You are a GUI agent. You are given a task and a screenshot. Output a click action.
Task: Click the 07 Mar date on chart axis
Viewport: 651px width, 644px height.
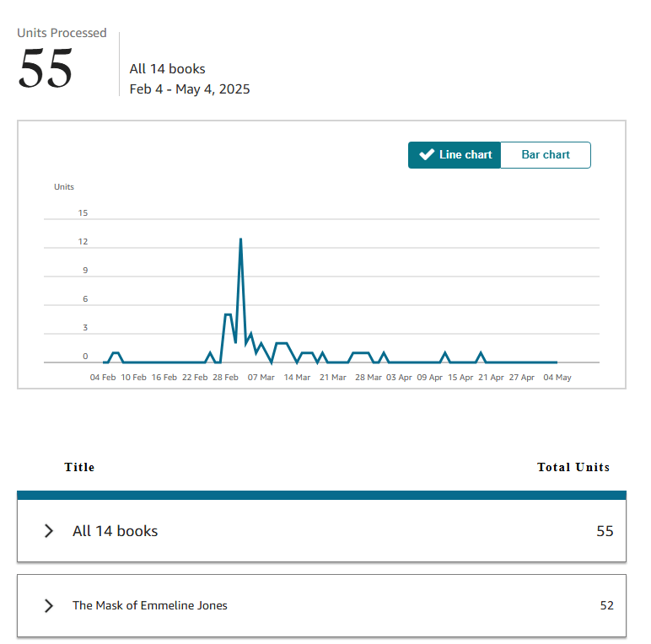[x=261, y=378]
